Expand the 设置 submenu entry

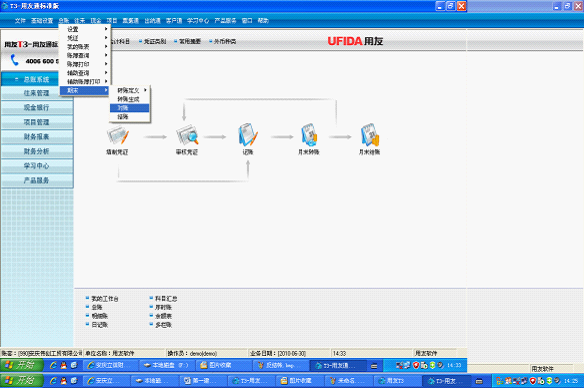[85, 29]
